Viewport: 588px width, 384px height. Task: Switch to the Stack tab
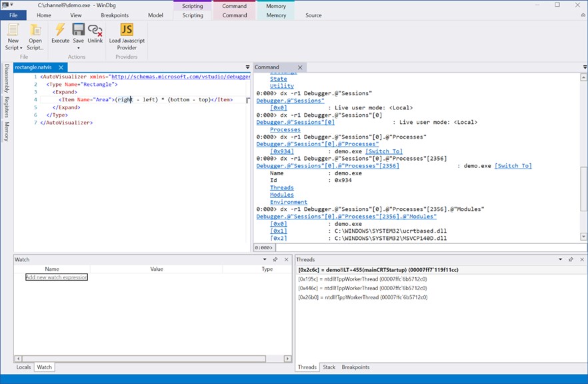click(x=329, y=367)
